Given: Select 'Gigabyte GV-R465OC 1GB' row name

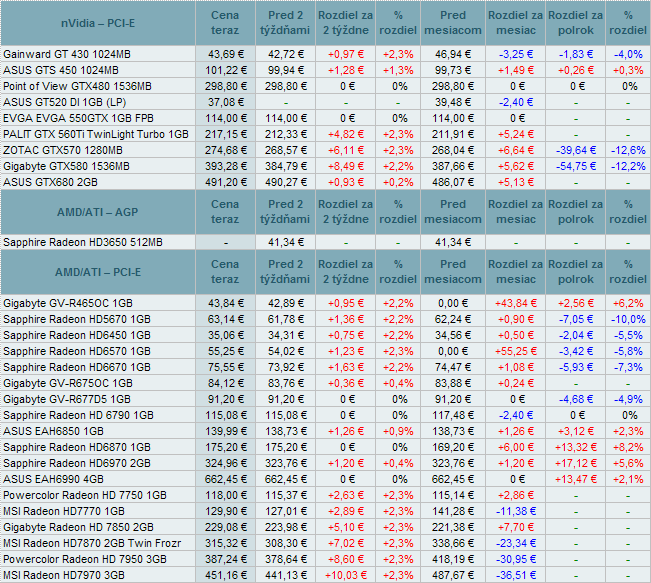Looking at the screenshot, I should point(68,303).
